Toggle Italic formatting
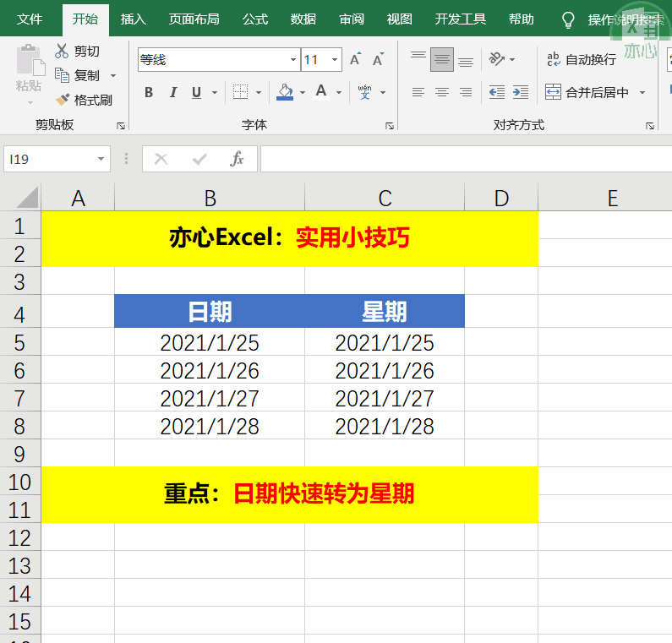672x643 pixels. pos(173,92)
